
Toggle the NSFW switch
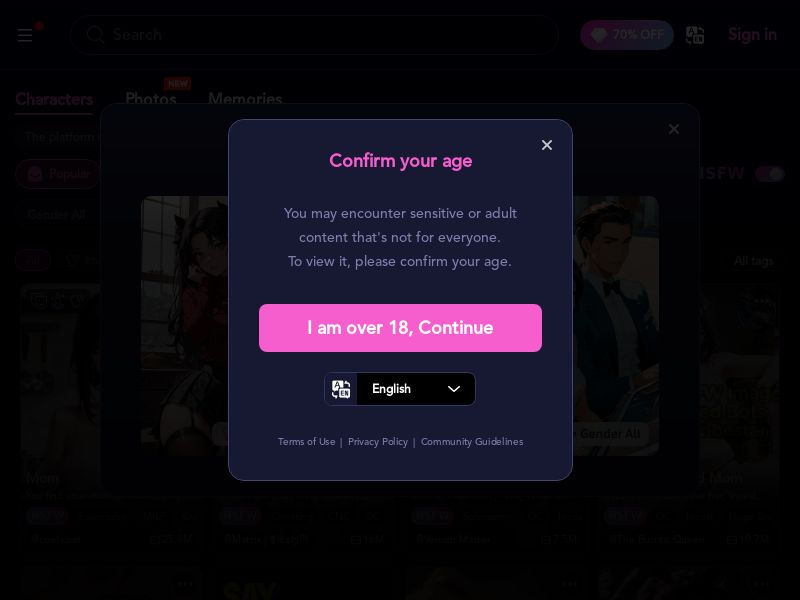tap(769, 174)
